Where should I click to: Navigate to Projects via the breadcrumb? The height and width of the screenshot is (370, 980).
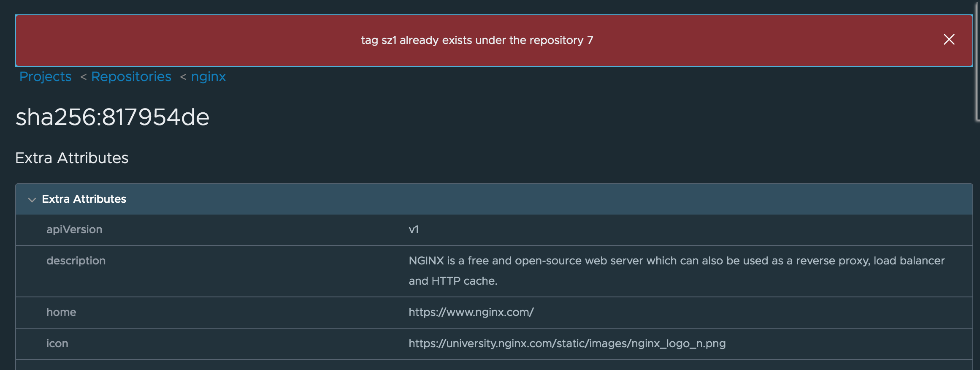click(x=45, y=76)
